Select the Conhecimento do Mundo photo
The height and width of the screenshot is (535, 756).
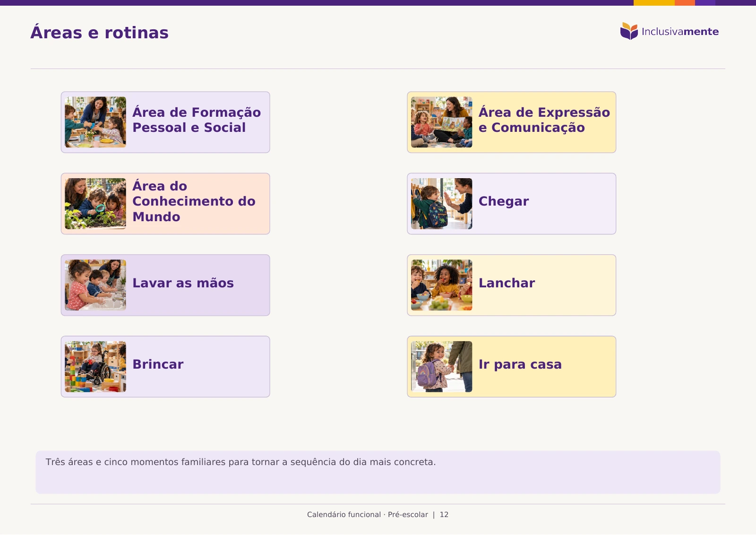tap(95, 204)
